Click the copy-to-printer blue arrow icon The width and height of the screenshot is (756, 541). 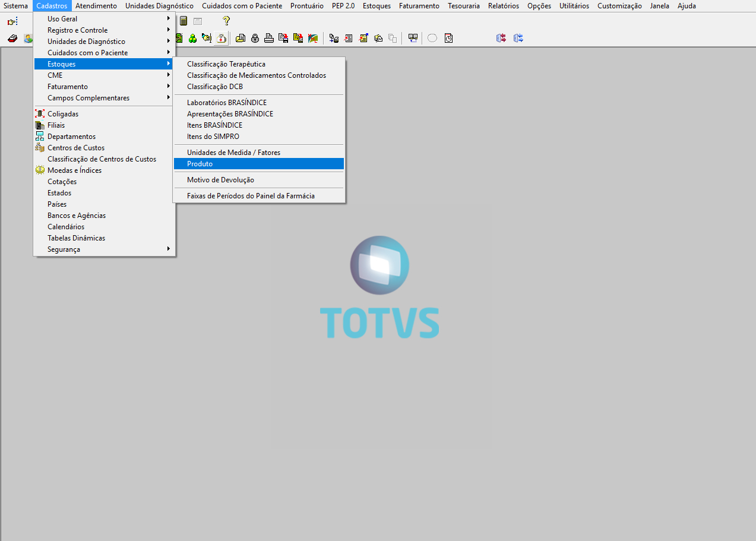[x=334, y=39]
